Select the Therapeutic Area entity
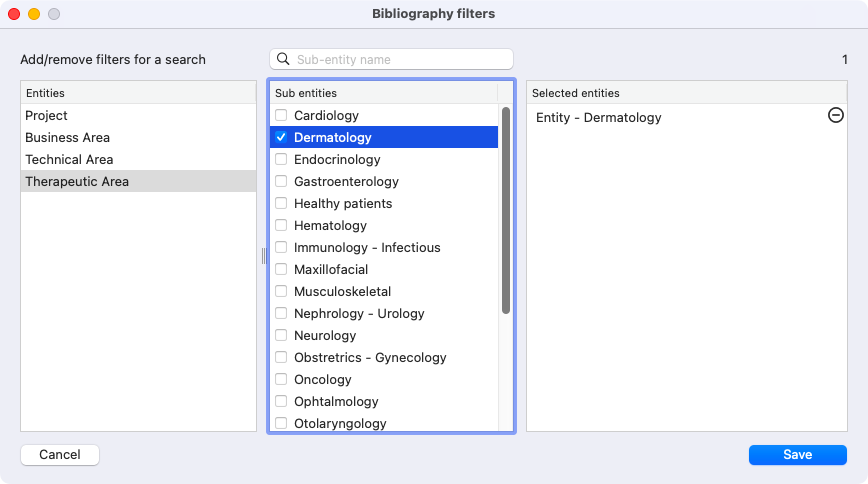The width and height of the screenshot is (868, 484). pyautogui.click(x=138, y=181)
